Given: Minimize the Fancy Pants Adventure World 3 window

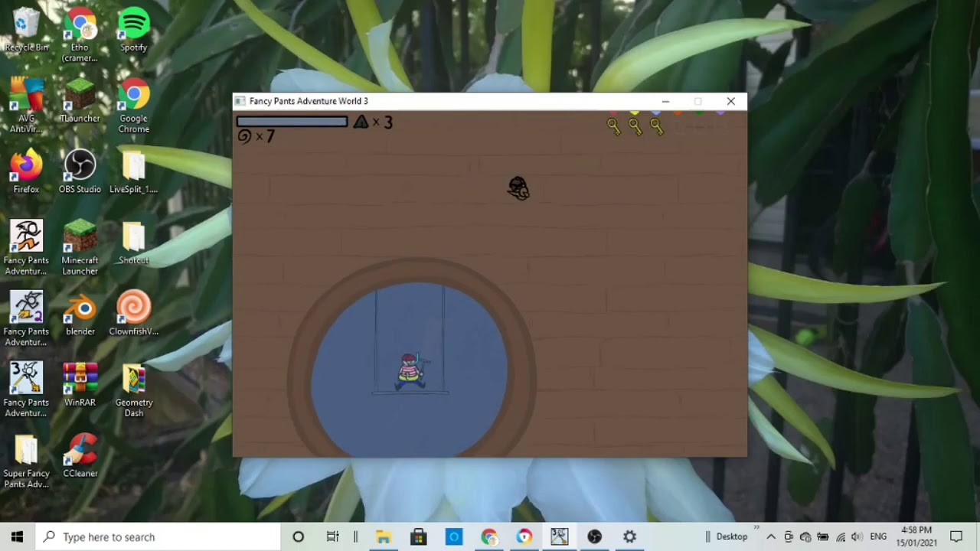Looking at the screenshot, I should point(665,101).
